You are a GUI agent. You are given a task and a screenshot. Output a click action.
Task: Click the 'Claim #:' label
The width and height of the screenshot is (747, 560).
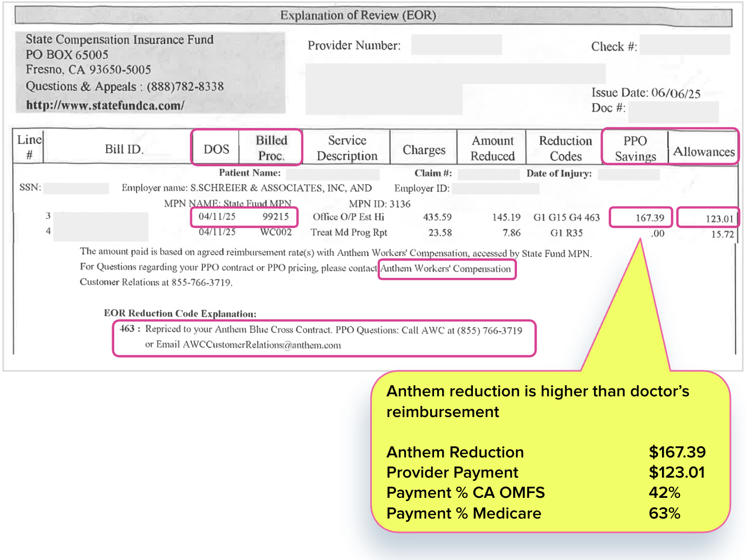[433, 173]
